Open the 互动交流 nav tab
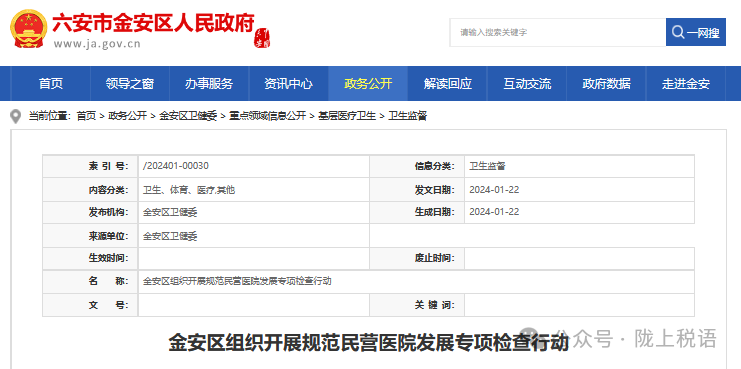The width and height of the screenshot is (741, 369). click(x=527, y=84)
